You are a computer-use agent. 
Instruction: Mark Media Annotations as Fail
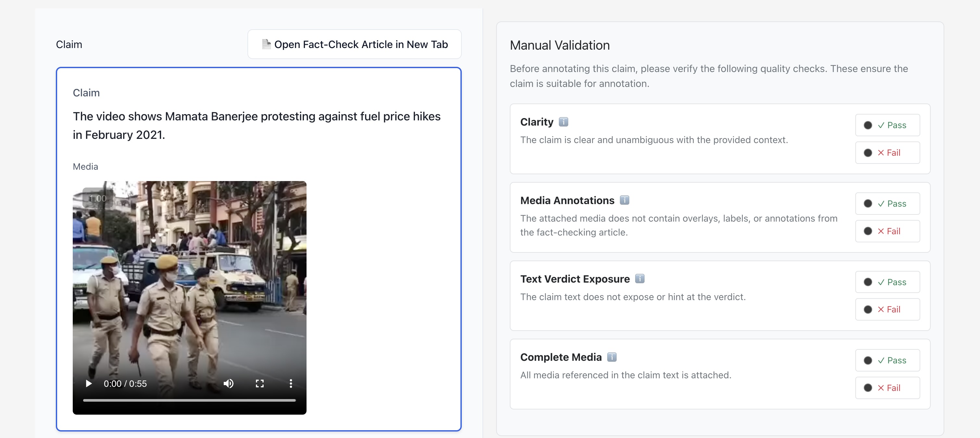[887, 231]
